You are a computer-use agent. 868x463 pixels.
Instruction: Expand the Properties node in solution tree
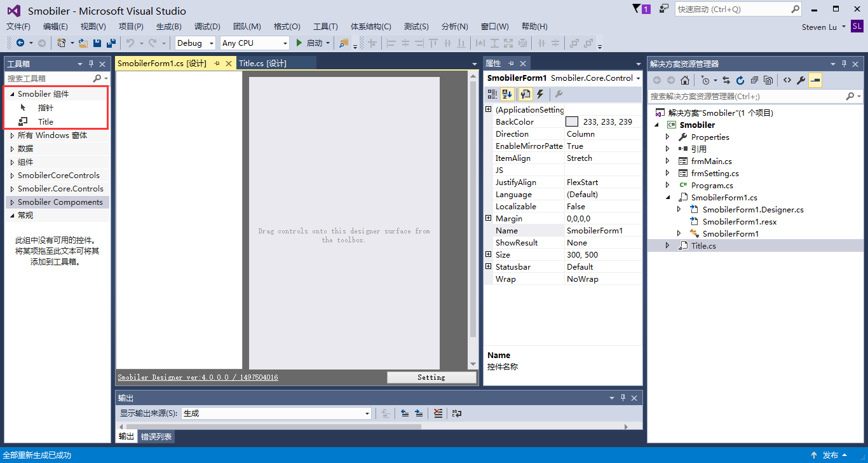click(667, 137)
